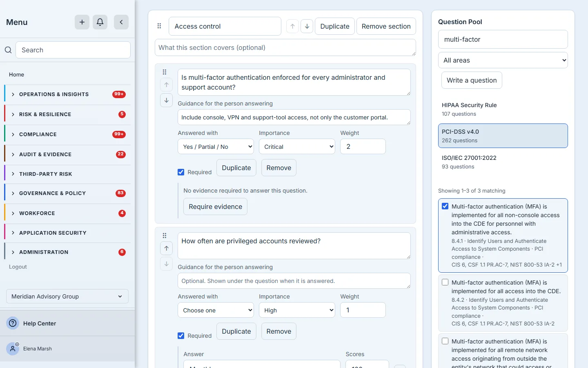Collapse the sidebar with the back arrow
588x368 pixels.
(121, 22)
